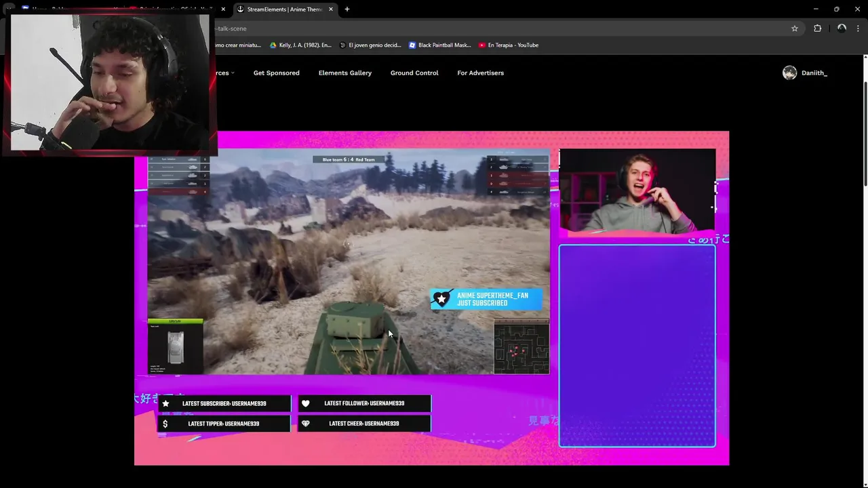Open the El joven genio decid... bookmark

[370, 45]
